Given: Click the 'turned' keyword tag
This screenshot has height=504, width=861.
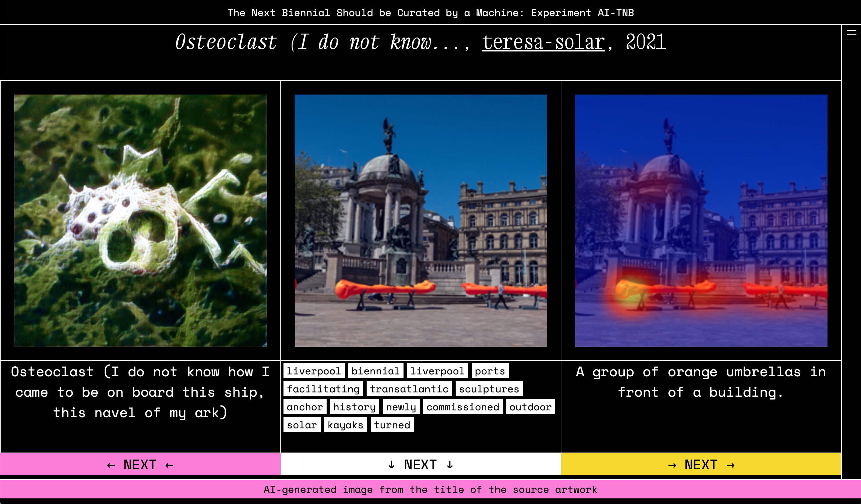Looking at the screenshot, I should [392, 425].
